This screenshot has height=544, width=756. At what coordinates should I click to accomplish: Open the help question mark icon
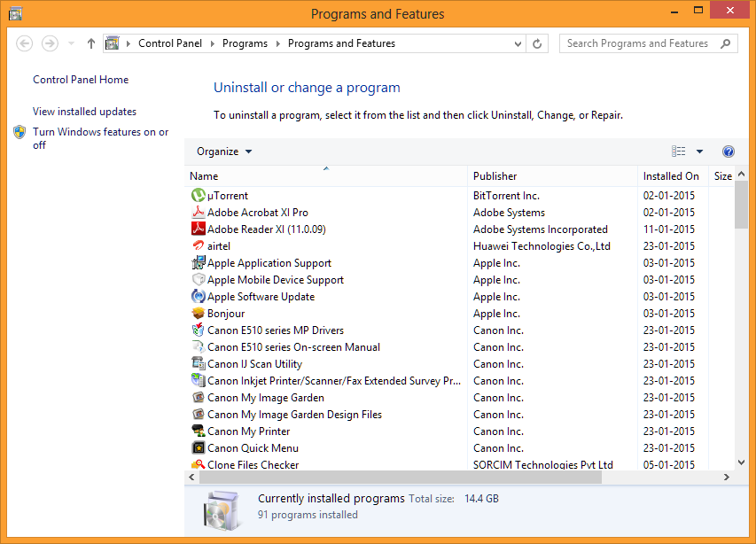coord(728,152)
